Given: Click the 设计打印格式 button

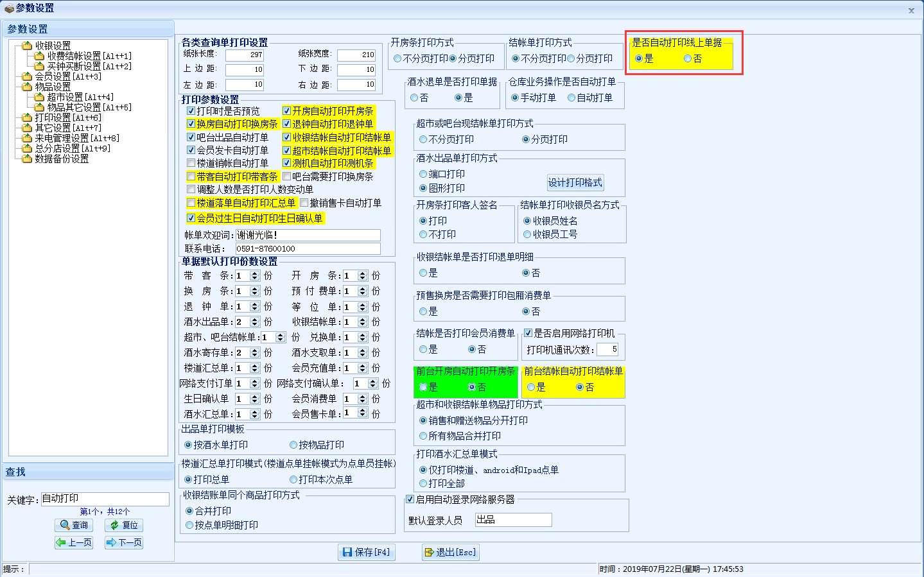Looking at the screenshot, I should pyautogui.click(x=575, y=183).
